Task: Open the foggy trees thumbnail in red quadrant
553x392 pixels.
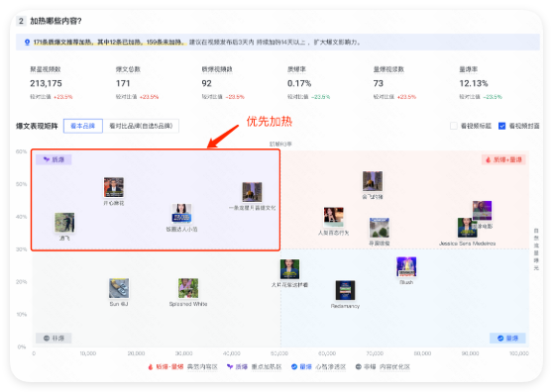Action: click(380, 228)
